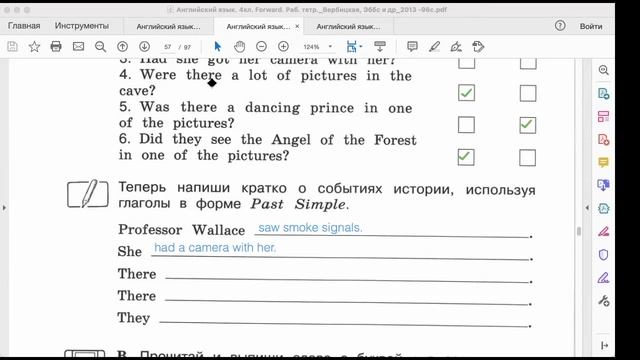Go to next page arrow

tap(144, 47)
